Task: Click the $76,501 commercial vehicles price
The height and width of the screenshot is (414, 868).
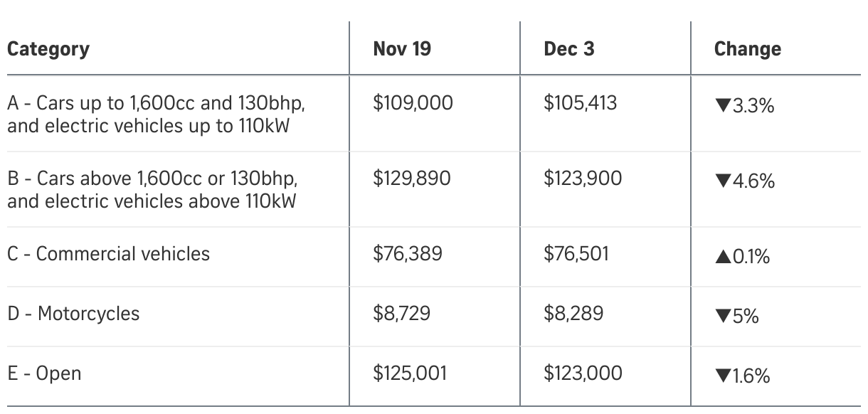Action: [576, 254]
